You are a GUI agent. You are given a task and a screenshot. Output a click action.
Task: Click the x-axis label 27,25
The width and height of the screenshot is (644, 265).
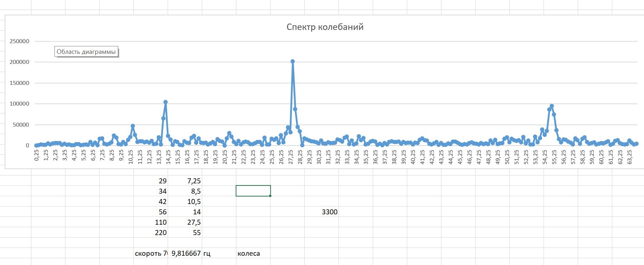tap(290, 157)
